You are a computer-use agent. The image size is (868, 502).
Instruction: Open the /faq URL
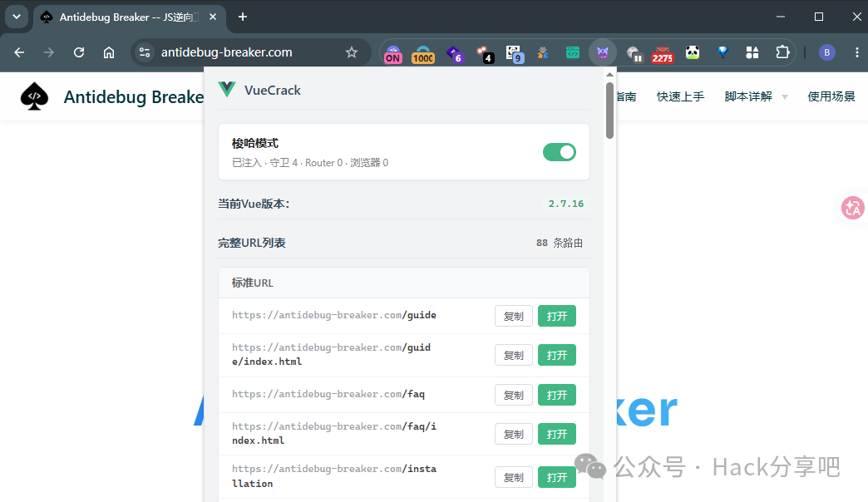pos(557,395)
